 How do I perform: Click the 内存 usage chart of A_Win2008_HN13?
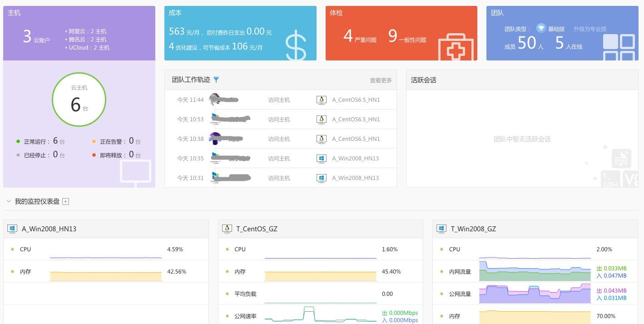(x=106, y=276)
